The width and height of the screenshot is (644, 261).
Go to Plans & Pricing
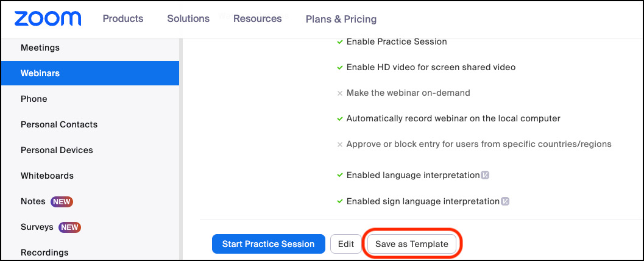(x=341, y=19)
